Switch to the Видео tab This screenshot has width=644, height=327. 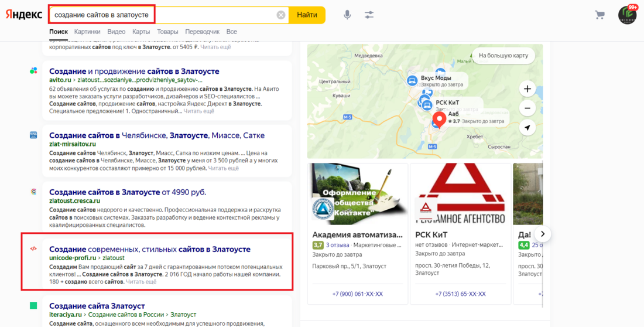click(x=117, y=32)
